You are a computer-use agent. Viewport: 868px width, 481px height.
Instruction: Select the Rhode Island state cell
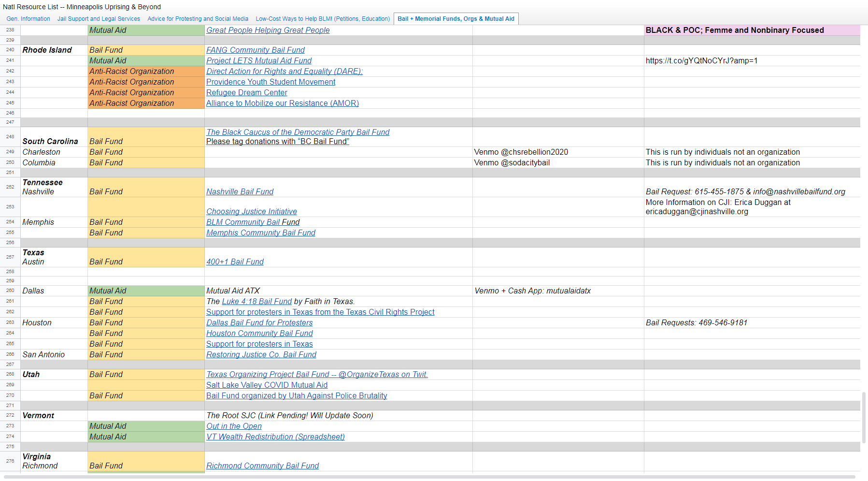tap(54, 50)
